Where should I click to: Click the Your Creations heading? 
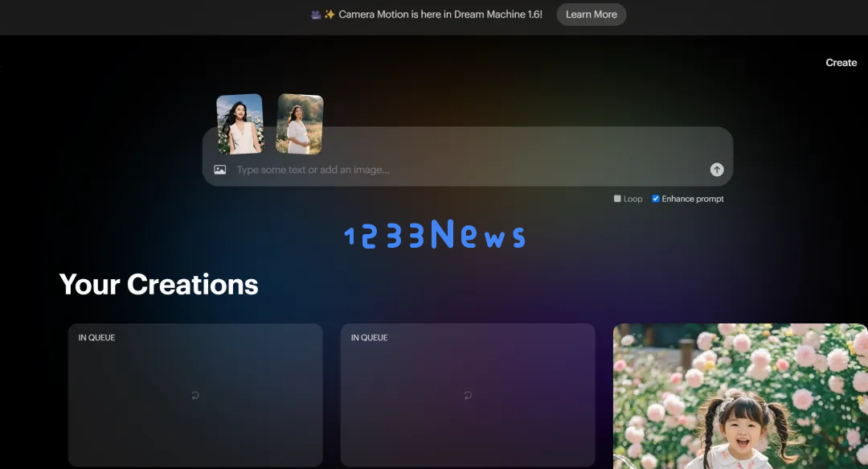(x=159, y=285)
